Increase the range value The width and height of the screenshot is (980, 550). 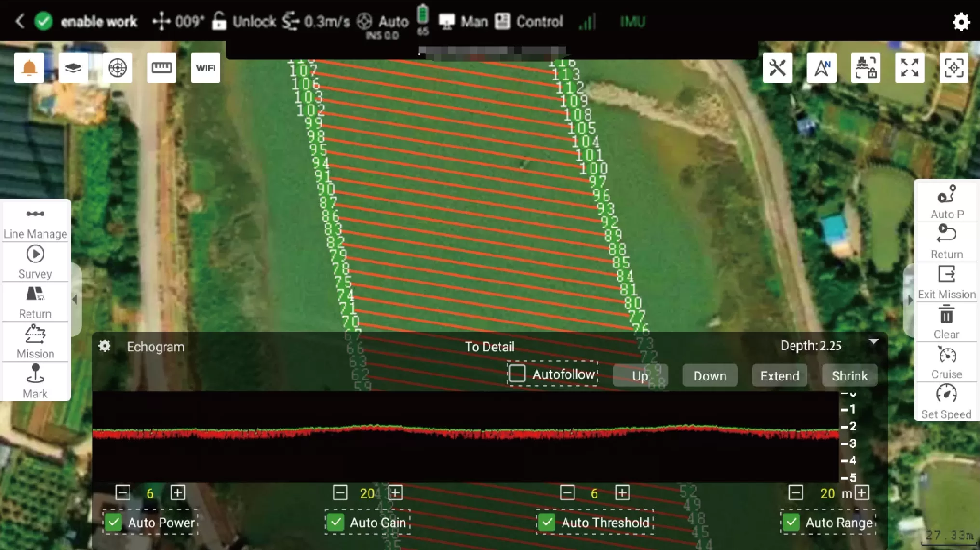click(861, 493)
